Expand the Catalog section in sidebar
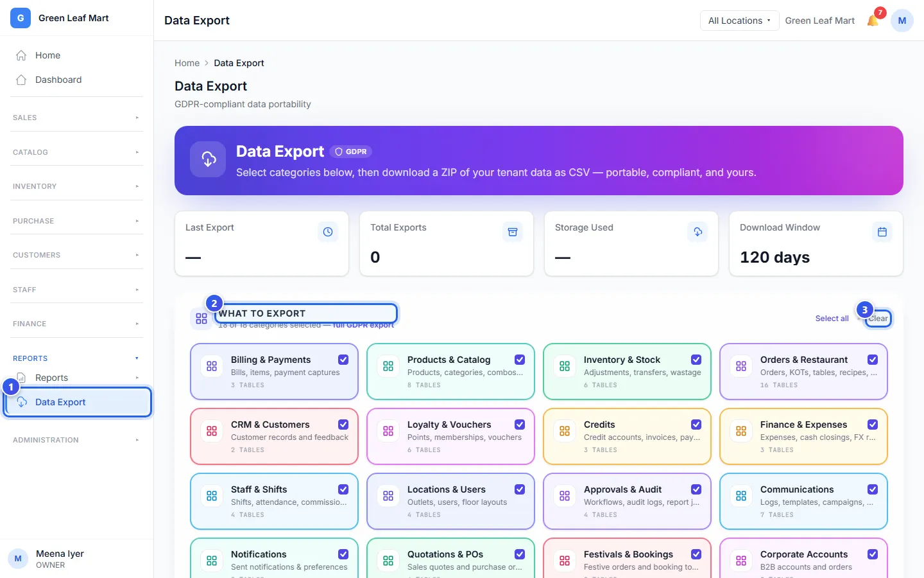 click(x=76, y=152)
